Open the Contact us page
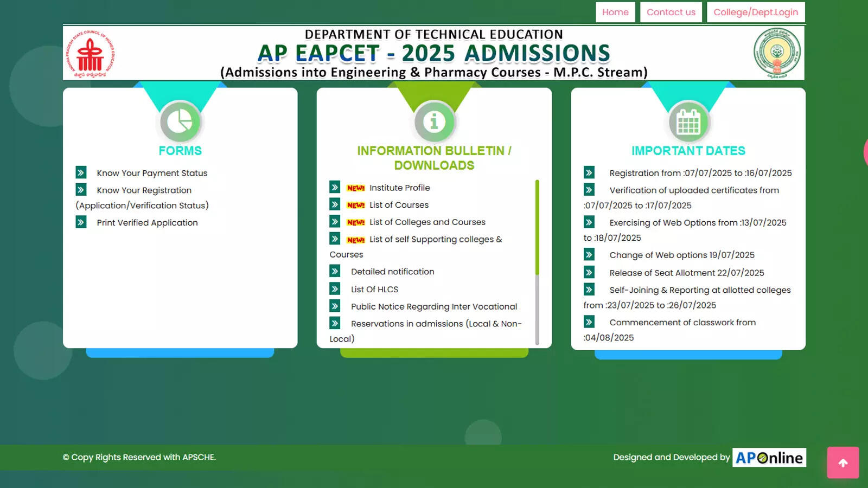This screenshot has height=488, width=868. (x=671, y=12)
